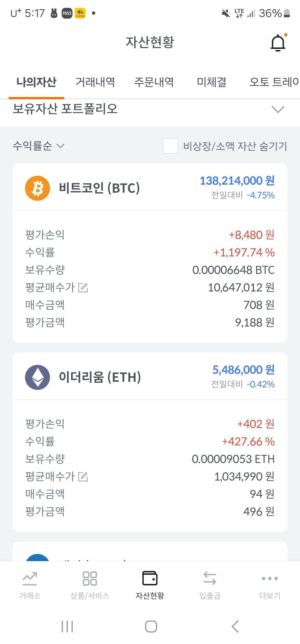This screenshot has width=300, height=644.
Task: Tap the Bitcoin coin logo
Action: (37, 188)
